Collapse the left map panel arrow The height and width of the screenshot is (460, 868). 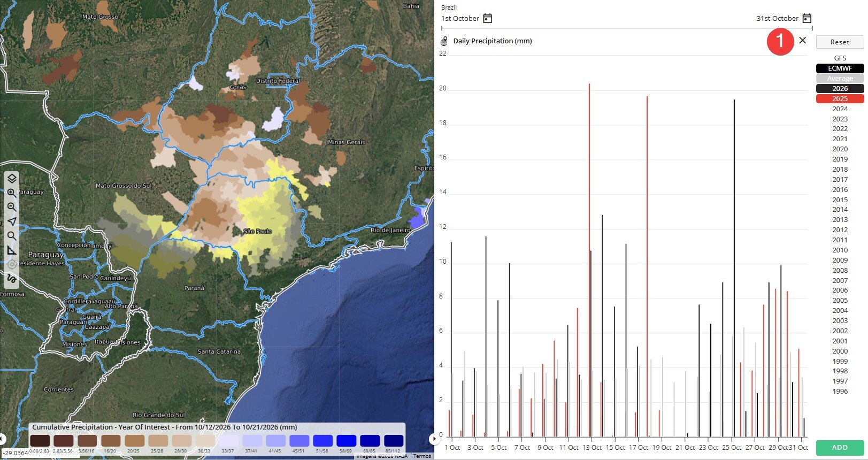click(2, 439)
